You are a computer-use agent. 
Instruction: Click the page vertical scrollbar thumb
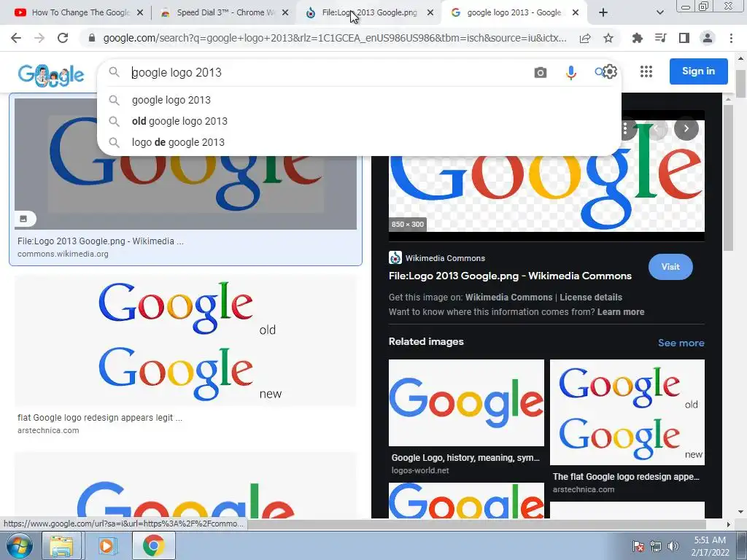point(741,84)
